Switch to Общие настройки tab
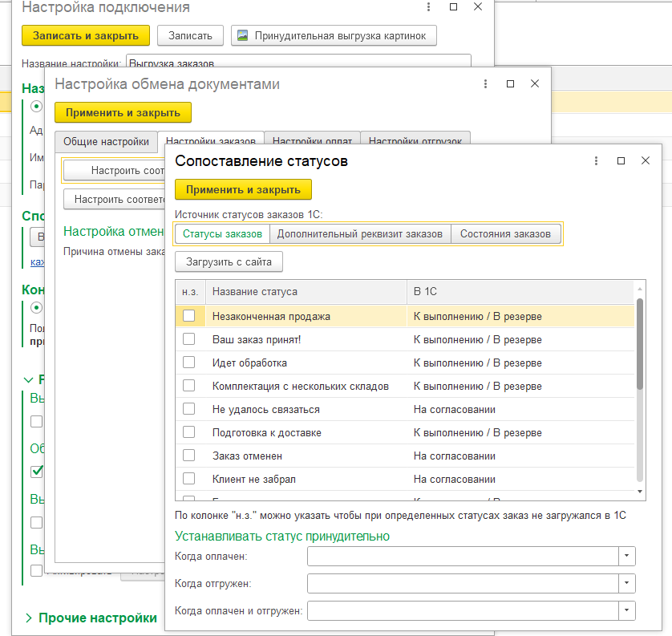Viewport: 672px width, 636px height. click(x=107, y=142)
